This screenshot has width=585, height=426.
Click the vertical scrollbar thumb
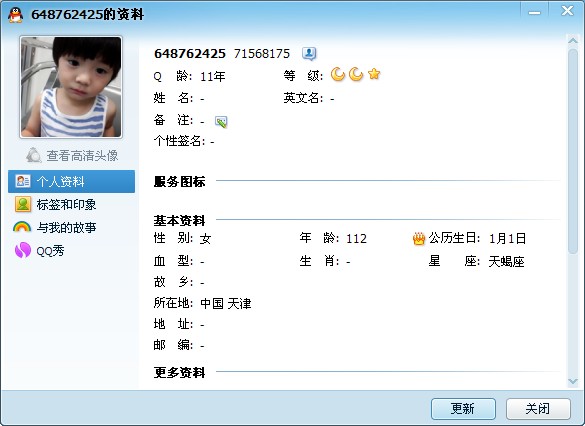573,151
